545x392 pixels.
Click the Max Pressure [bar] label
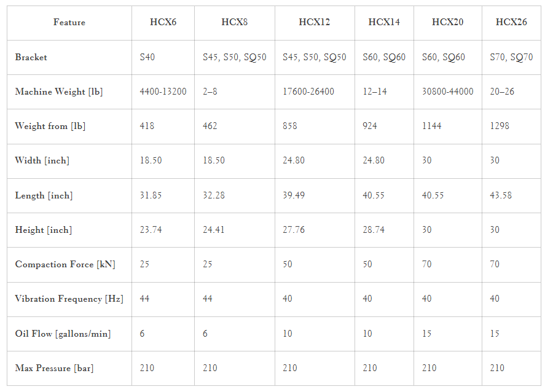(54, 368)
